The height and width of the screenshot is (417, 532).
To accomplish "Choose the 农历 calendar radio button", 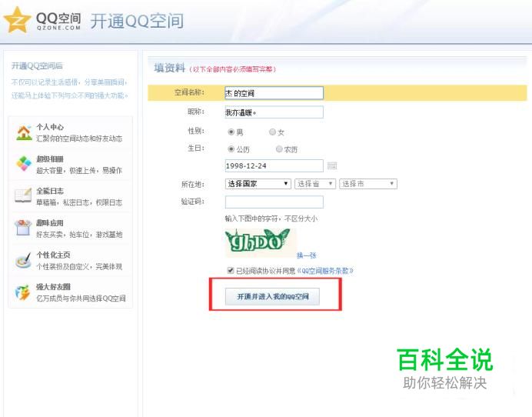I will click(279, 149).
